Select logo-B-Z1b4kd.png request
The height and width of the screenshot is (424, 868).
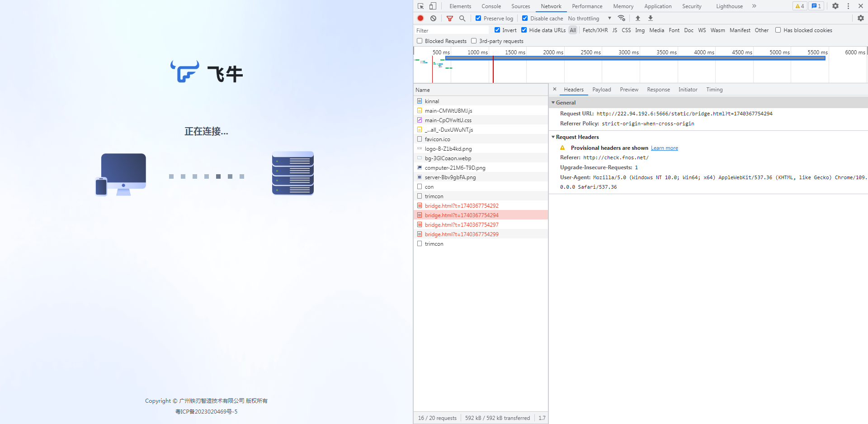tap(481, 148)
